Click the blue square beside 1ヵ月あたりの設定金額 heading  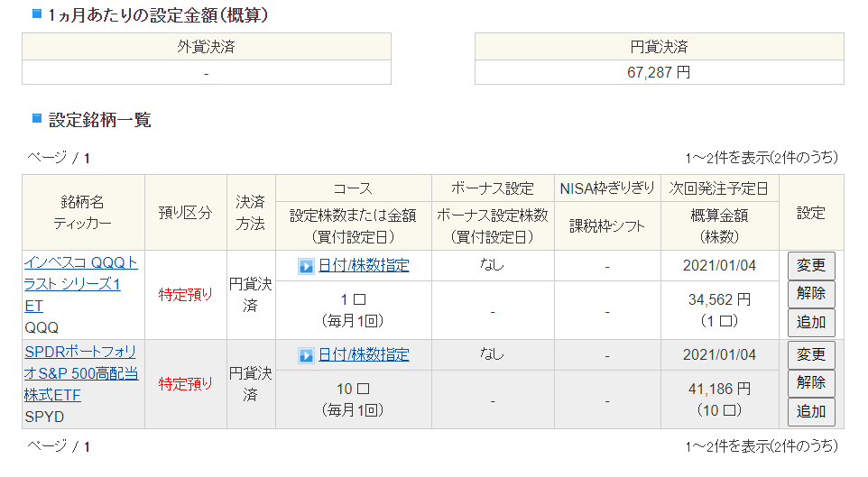pyautogui.click(x=37, y=14)
